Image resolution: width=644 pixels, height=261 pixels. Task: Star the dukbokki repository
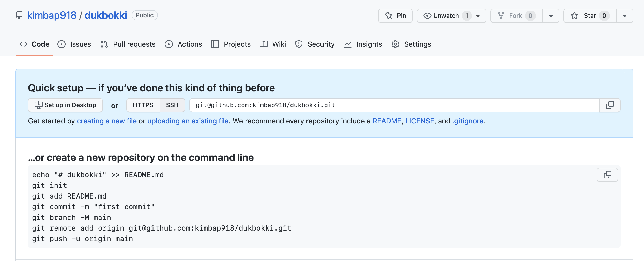[590, 16]
